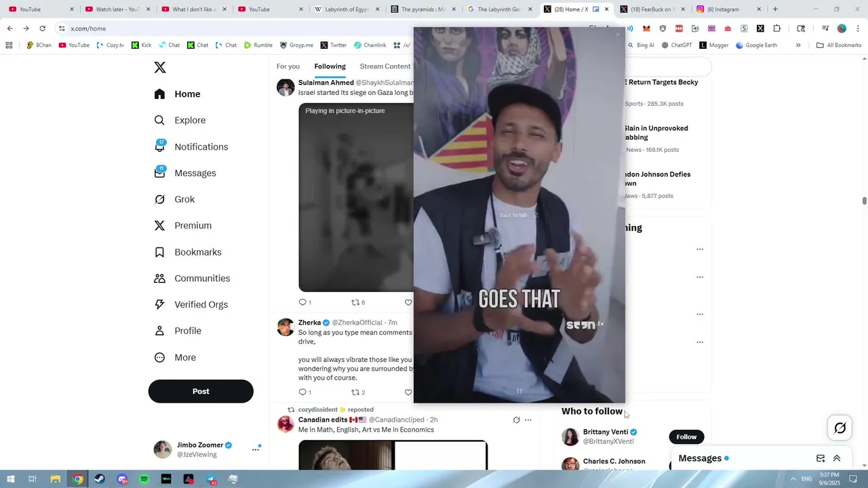Open options for first trending item
868x488 pixels.
coord(700,249)
